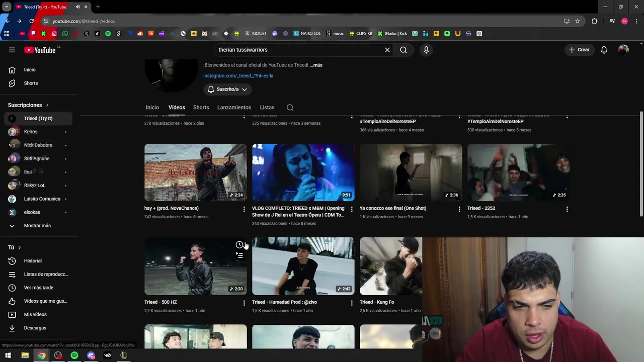Open Ver más tarde in the sidebar

point(39,288)
